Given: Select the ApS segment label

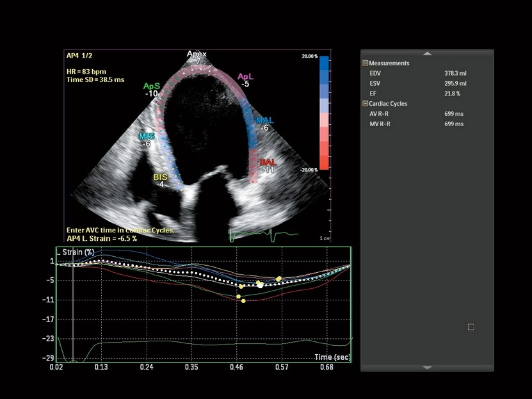Looking at the screenshot, I should [152, 86].
